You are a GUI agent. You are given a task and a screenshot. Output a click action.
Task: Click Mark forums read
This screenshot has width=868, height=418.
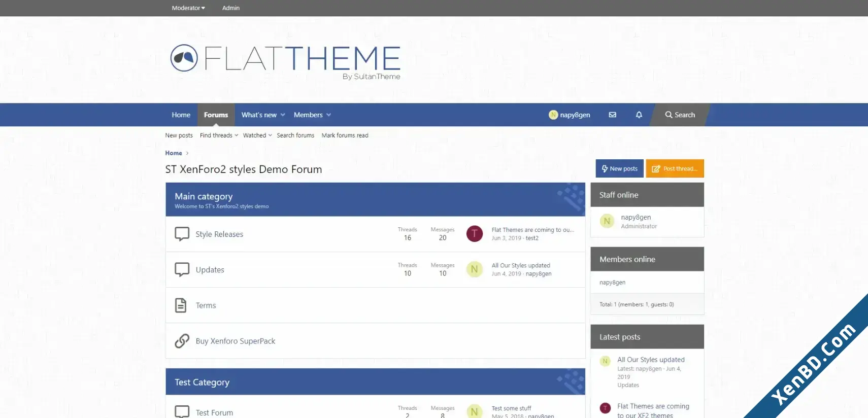pos(345,135)
